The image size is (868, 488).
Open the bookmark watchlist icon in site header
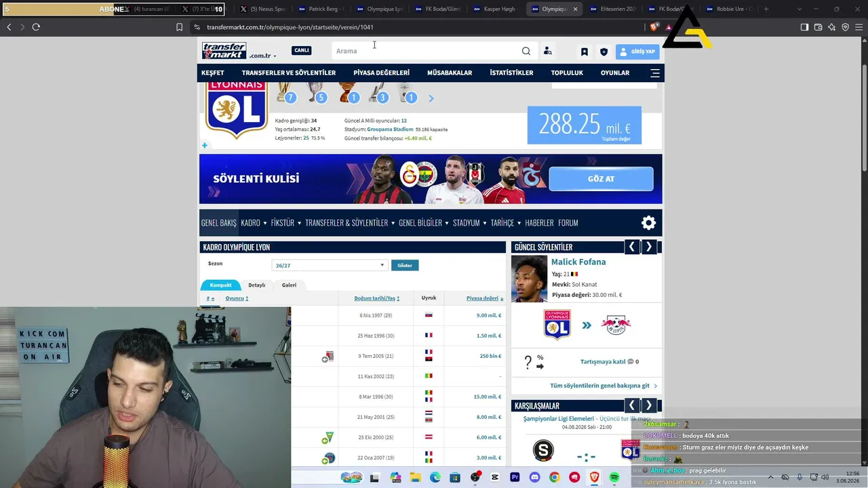[584, 52]
